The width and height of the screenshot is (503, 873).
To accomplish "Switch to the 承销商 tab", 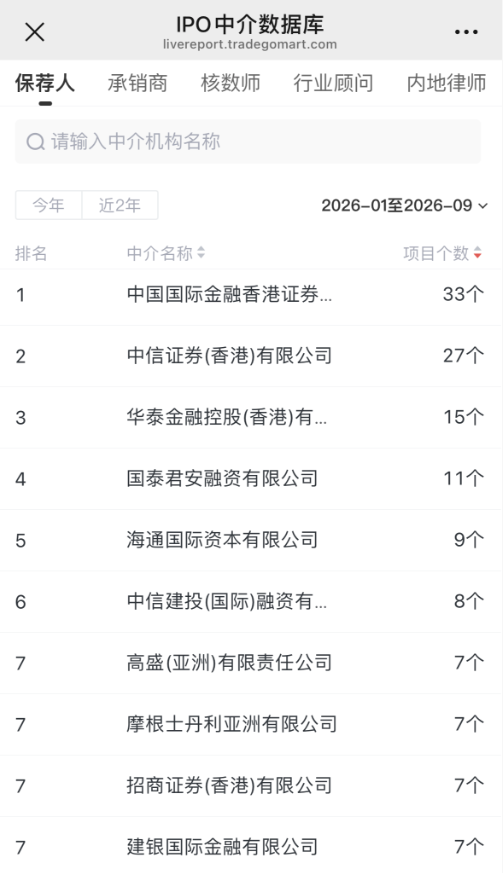I will coord(137,83).
